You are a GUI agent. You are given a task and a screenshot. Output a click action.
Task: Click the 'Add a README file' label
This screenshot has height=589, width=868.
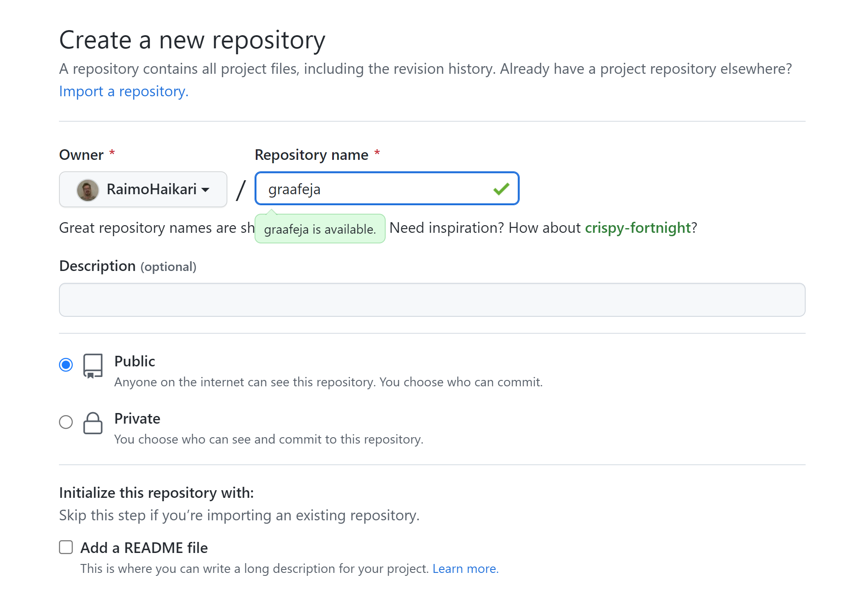[x=144, y=548]
